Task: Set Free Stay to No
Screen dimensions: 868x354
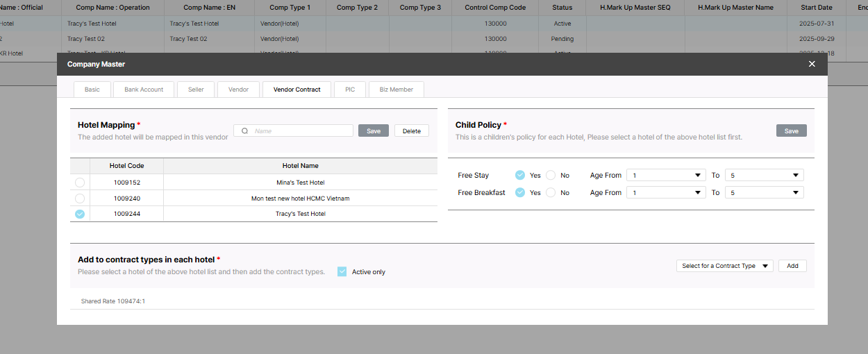Action: [551, 176]
